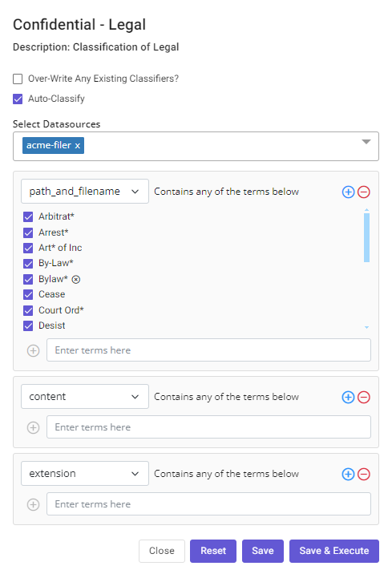This screenshot has width=392, height=570.
Task: Add term to path_and_filename list
Action: tap(34, 350)
